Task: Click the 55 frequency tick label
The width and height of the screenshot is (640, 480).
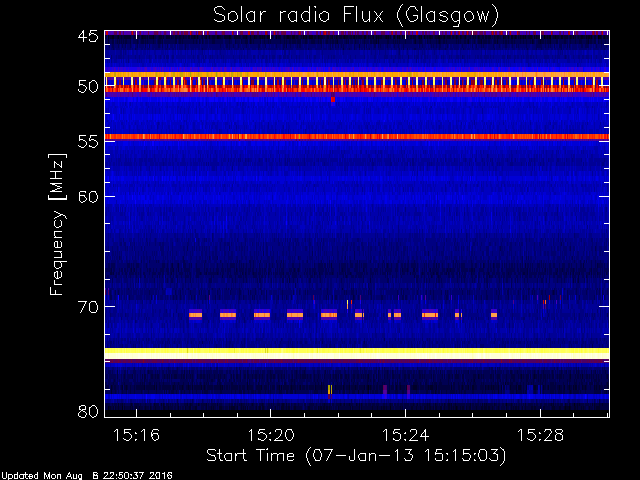Action: click(x=88, y=142)
